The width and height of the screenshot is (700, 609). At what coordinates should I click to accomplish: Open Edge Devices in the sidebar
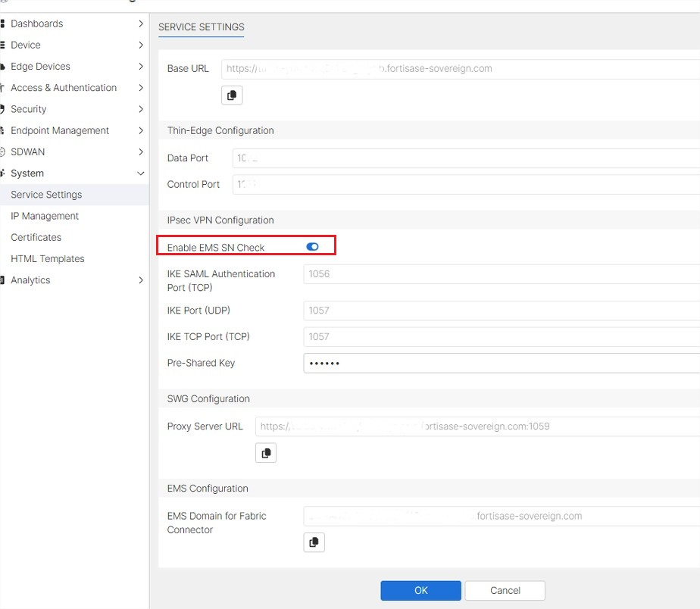pyautogui.click(x=40, y=67)
